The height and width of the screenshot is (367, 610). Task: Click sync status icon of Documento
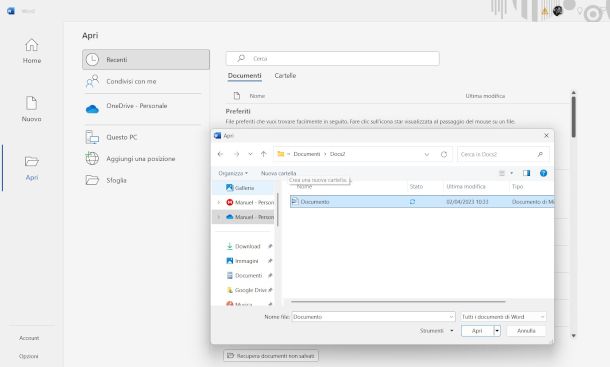coord(412,202)
